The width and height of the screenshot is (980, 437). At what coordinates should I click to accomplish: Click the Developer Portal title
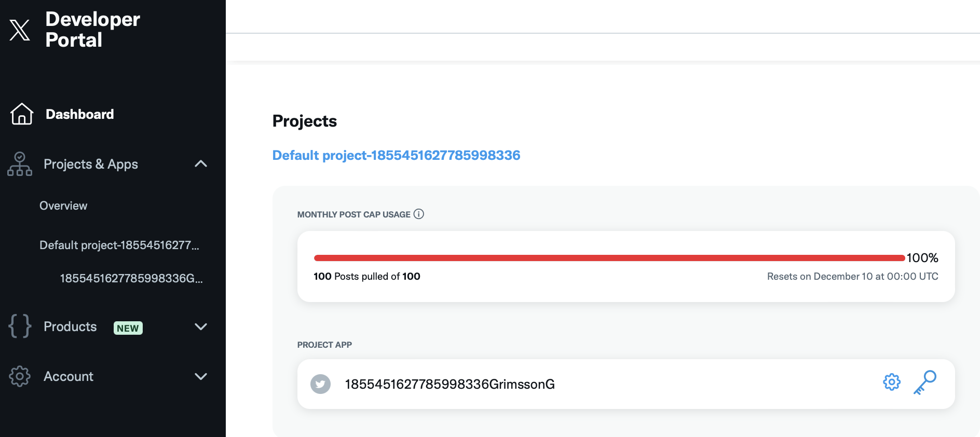coord(92,30)
